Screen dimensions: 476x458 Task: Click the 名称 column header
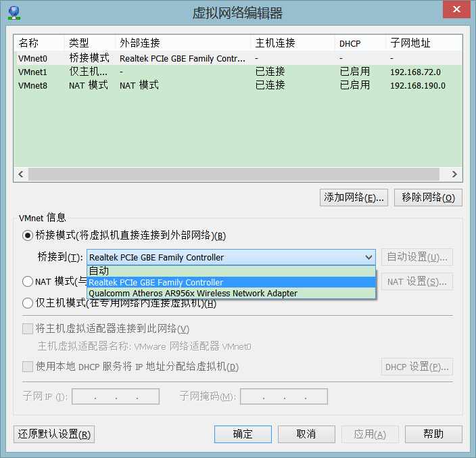39,43
